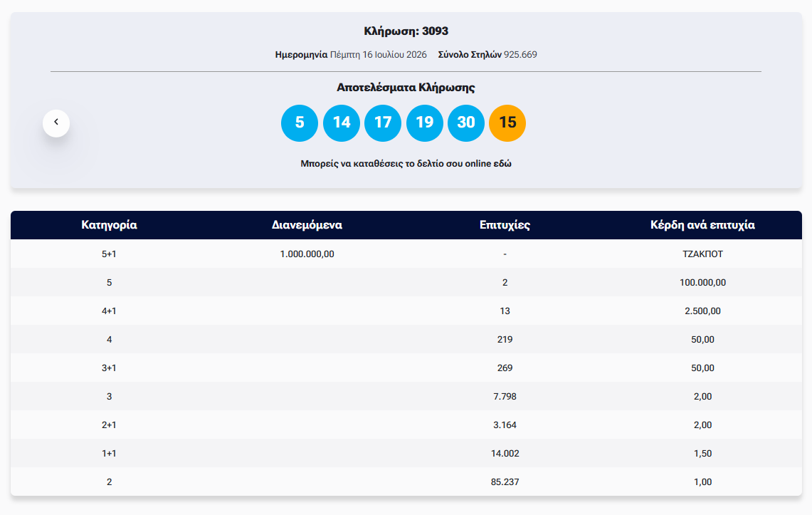Select the Κέρδη ανά επιτυχία column header
This screenshot has width=812, height=515.
pyautogui.click(x=702, y=225)
